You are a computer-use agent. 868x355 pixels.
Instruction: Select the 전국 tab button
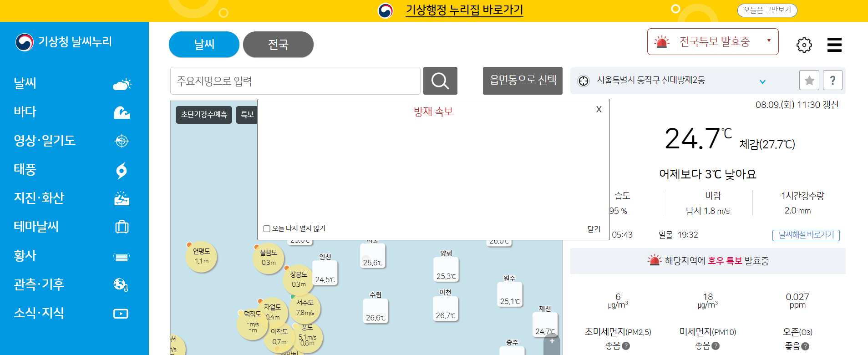point(278,44)
